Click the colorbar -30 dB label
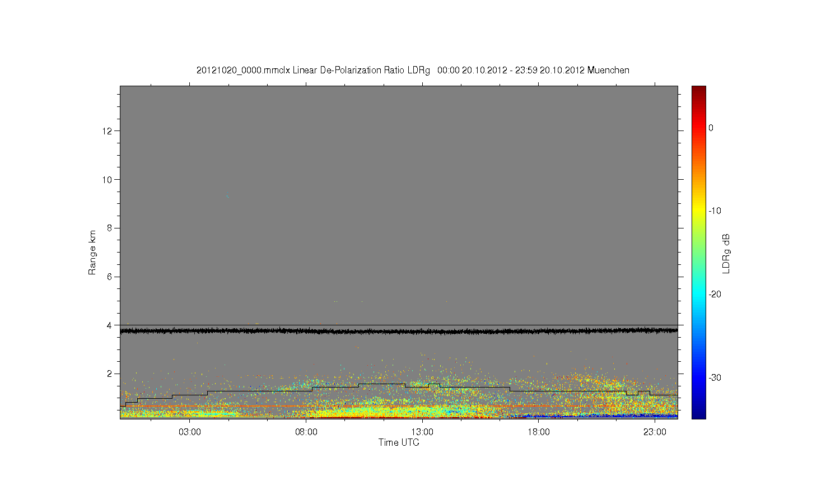The width and height of the screenshot is (840, 504). [715, 377]
